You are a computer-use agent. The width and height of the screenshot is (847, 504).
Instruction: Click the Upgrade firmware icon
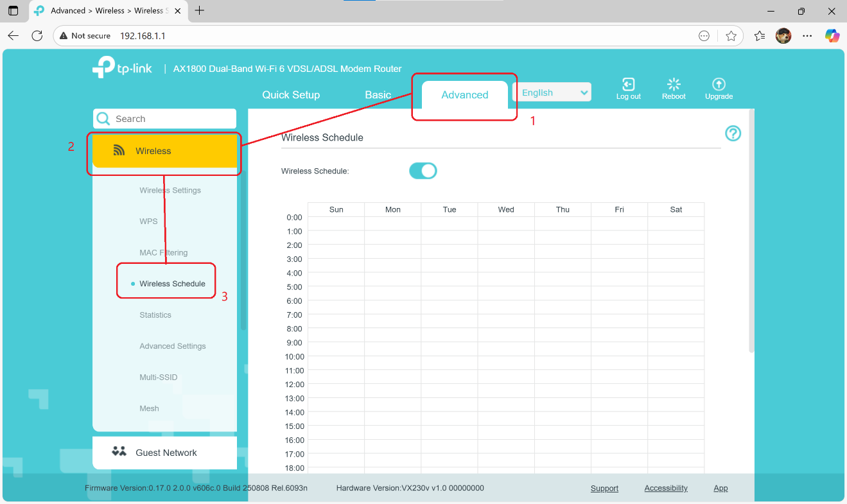pos(719,85)
